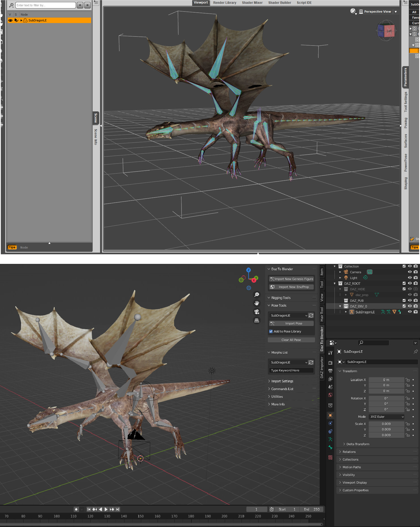
Task: Hide the Camera in Blender viewport
Action: (x=410, y=272)
